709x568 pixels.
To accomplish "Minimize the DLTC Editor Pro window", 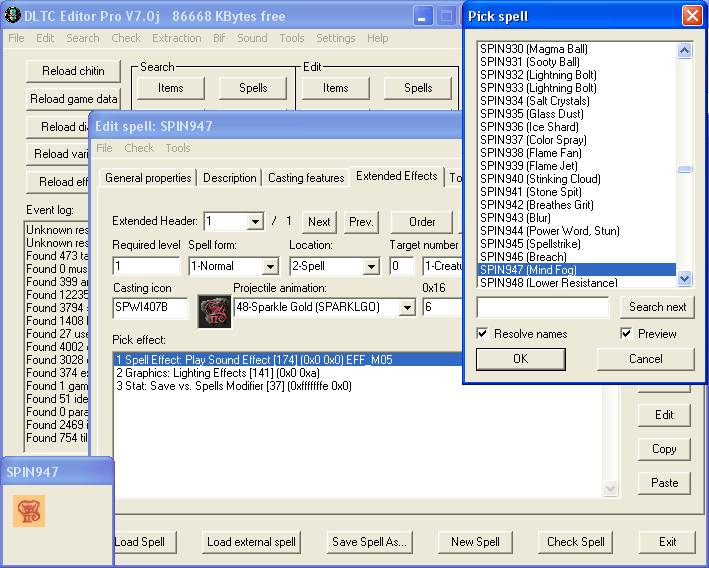I will click(423, 16).
